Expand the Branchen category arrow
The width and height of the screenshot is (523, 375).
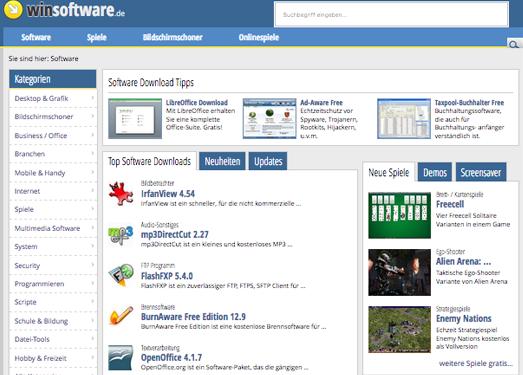(93, 153)
